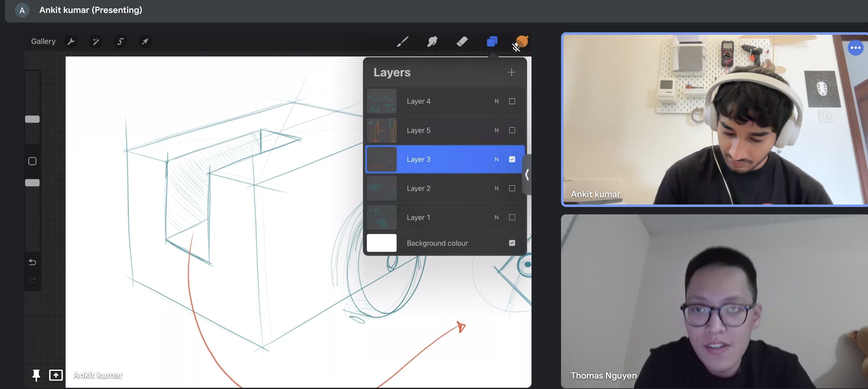Show Layer 5 via its checkbox

click(x=512, y=130)
